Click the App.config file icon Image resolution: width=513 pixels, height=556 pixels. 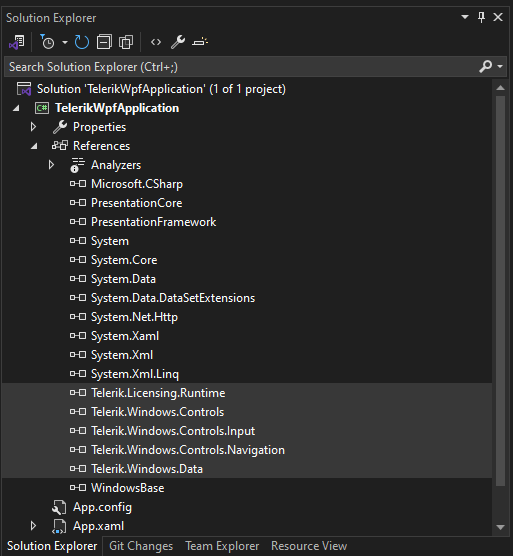59,507
